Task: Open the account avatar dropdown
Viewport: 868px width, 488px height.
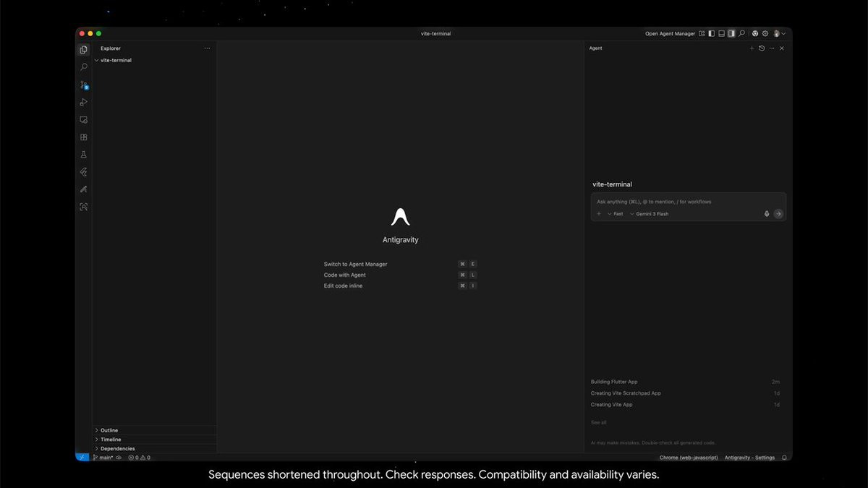Action: click(779, 33)
